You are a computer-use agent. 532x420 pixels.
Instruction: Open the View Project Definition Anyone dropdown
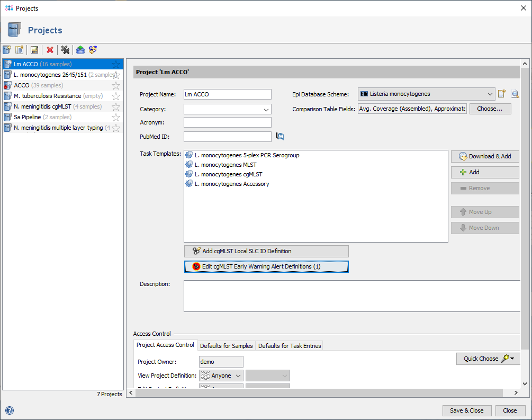[x=221, y=376]
